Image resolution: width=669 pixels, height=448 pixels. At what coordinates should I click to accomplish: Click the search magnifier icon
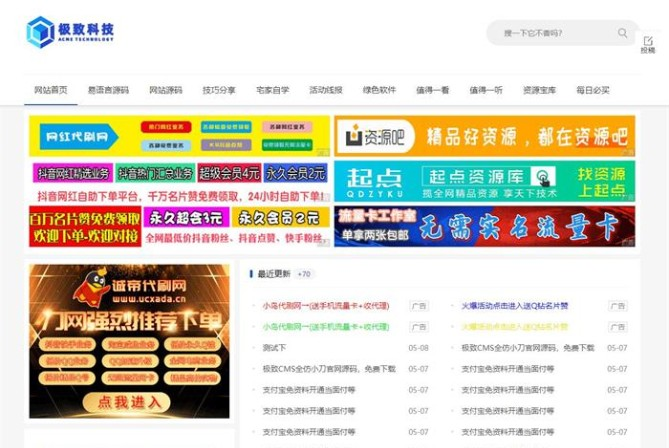622,33
